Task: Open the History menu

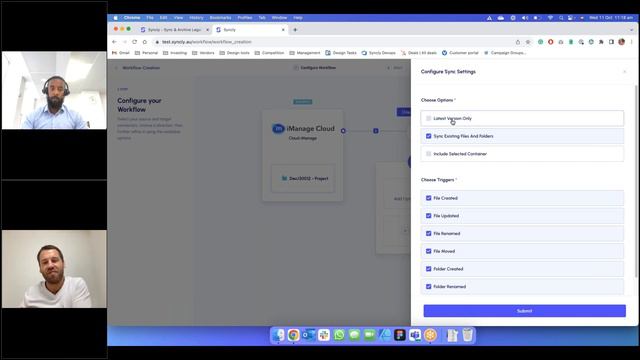Action: pos(196,18)
